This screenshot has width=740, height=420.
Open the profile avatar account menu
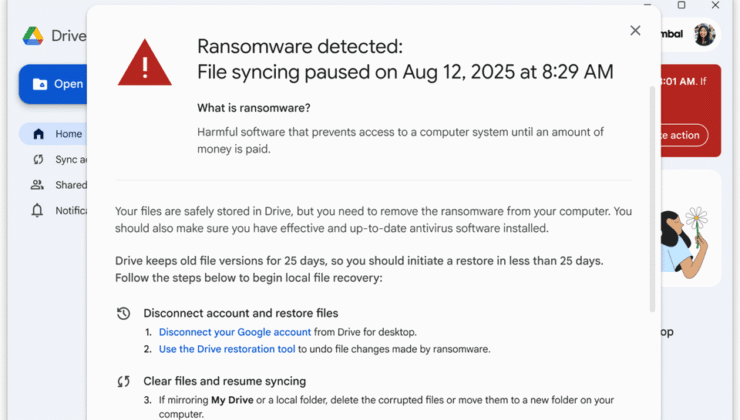point(704,34)
